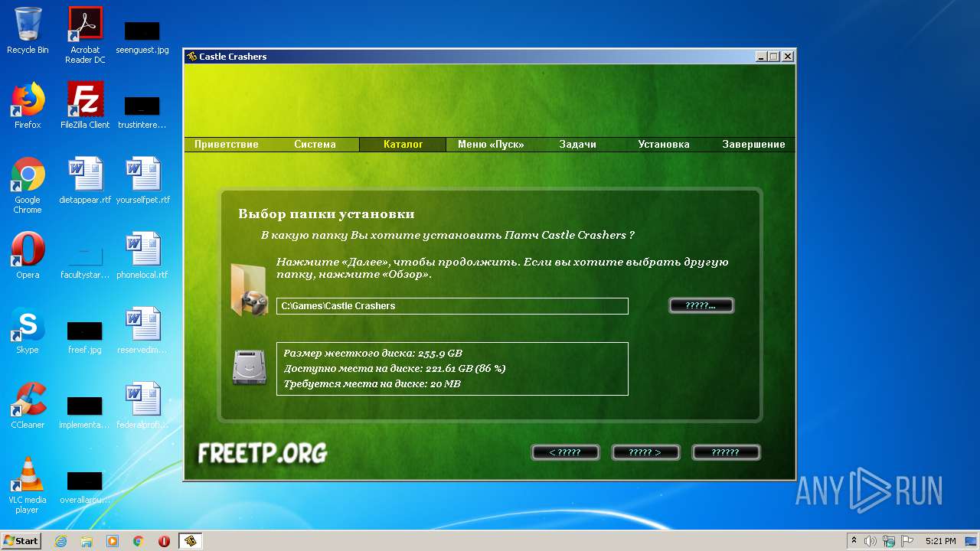Open federalprofi... document icon

[142, 406]
